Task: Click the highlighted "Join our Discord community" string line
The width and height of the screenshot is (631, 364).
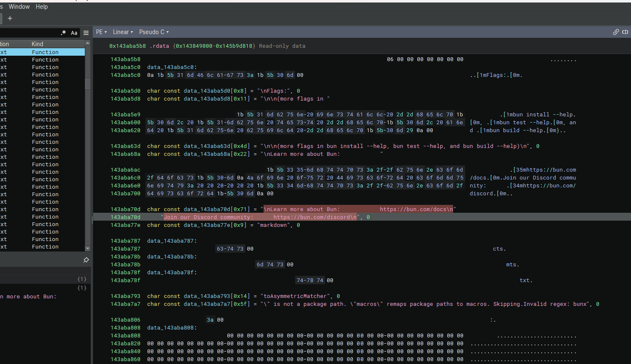Action: [x=260, y=217]
